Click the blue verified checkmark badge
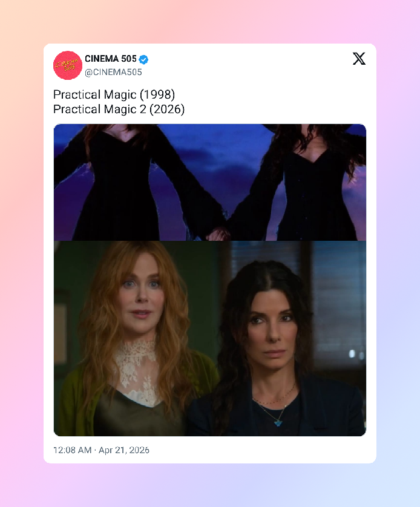 (x=143, y=59)
